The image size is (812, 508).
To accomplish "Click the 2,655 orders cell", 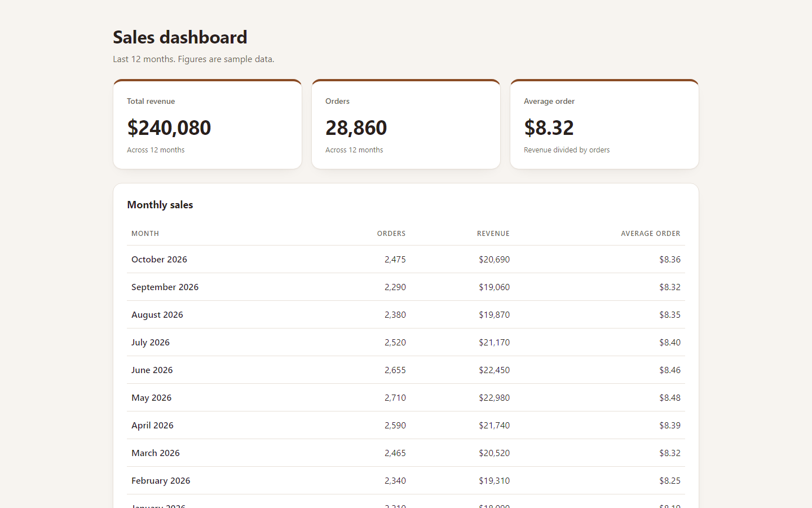I will pos(395,370).
